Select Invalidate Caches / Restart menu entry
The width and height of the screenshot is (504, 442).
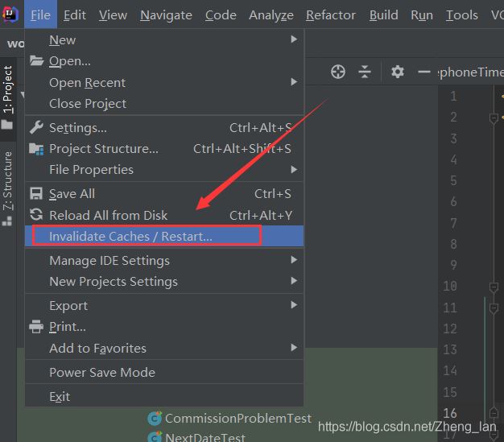click(130, 236)
